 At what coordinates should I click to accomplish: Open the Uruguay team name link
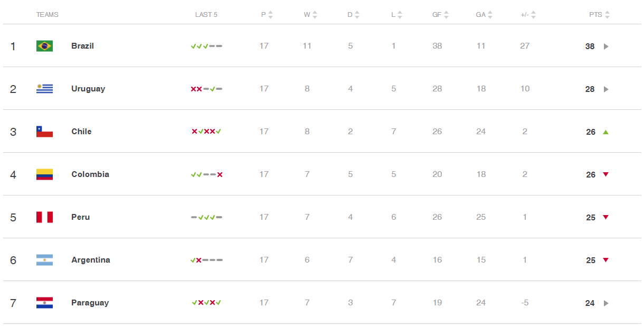tap(88, 89)
